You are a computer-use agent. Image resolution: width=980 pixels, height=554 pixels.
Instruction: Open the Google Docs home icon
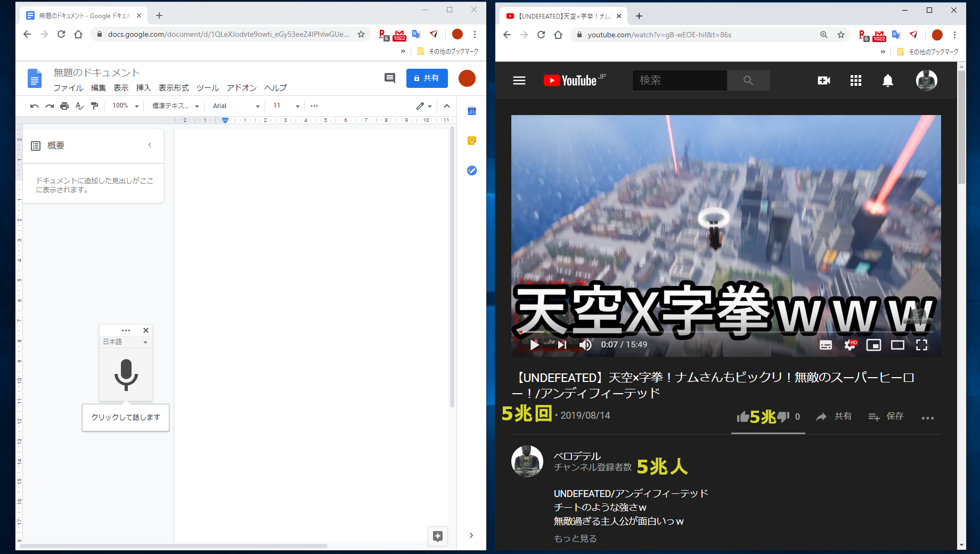[35, 79]
